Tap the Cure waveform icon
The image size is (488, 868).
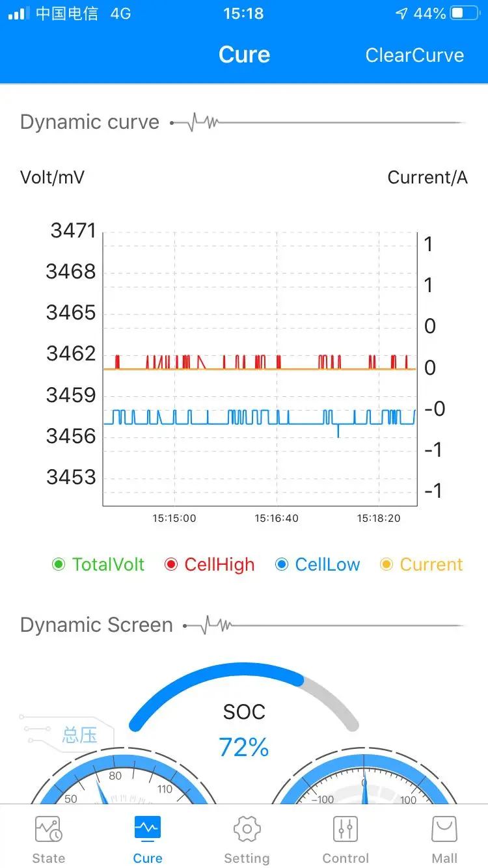coord(148,829)
